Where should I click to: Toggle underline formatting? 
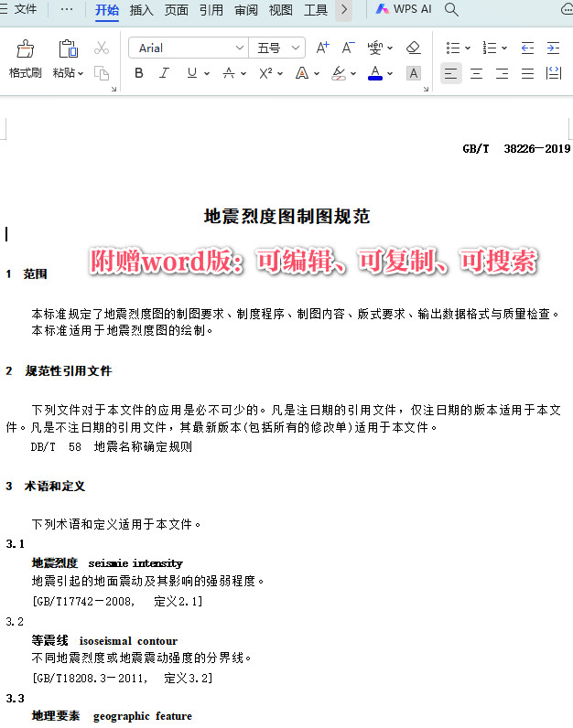(x=192, y=73)
